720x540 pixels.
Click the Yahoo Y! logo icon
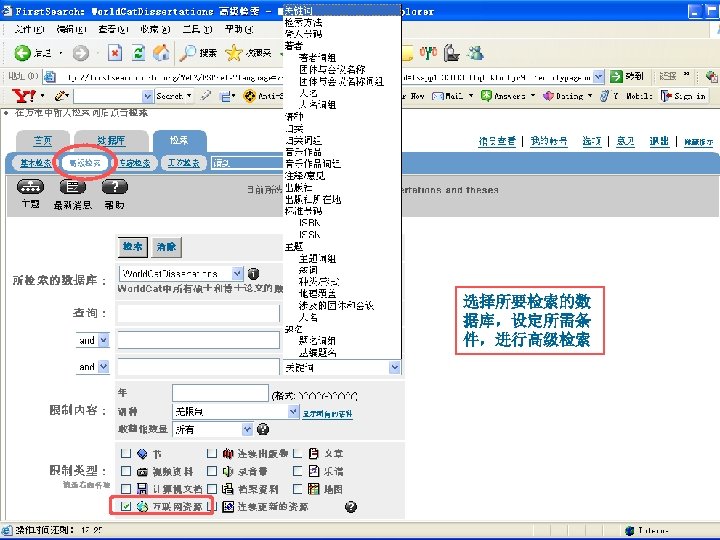point(24,96)
